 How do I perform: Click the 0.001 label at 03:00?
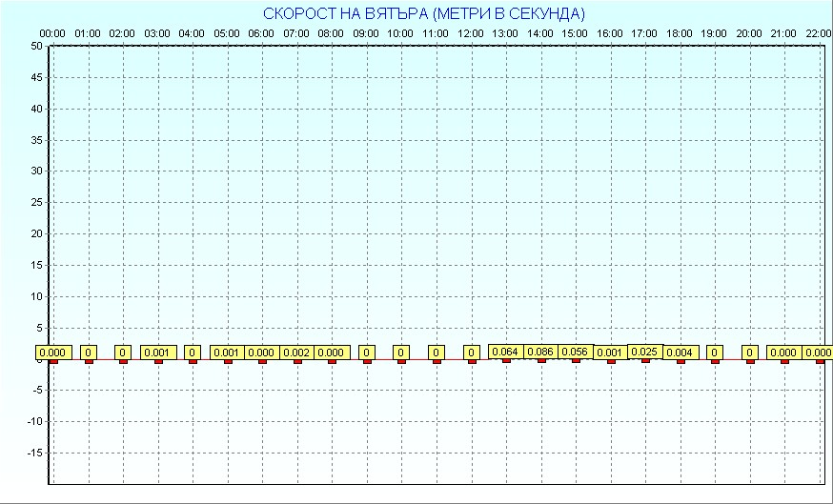tap(157, 353)
